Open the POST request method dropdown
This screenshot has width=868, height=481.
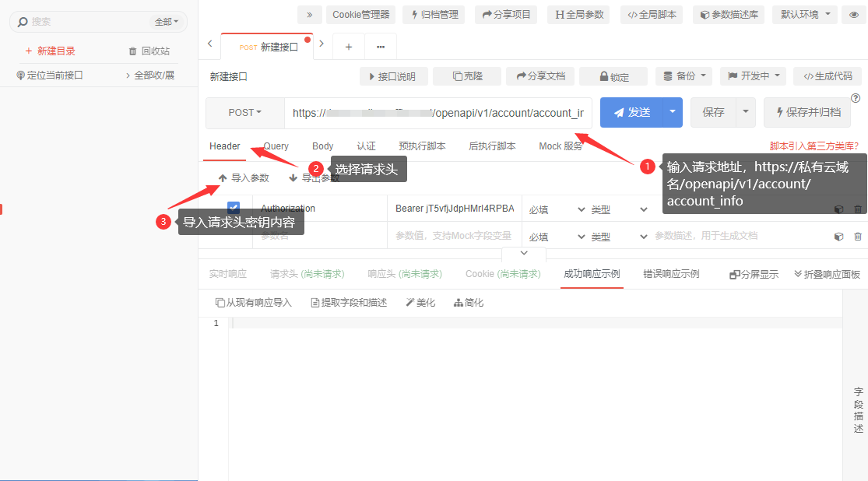click(x=244, y=113)
